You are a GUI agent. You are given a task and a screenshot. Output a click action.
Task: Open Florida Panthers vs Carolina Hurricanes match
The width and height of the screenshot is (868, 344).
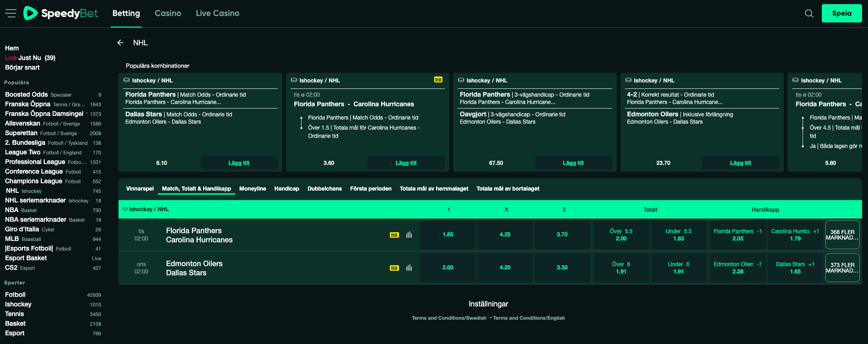tap(199, 235)
